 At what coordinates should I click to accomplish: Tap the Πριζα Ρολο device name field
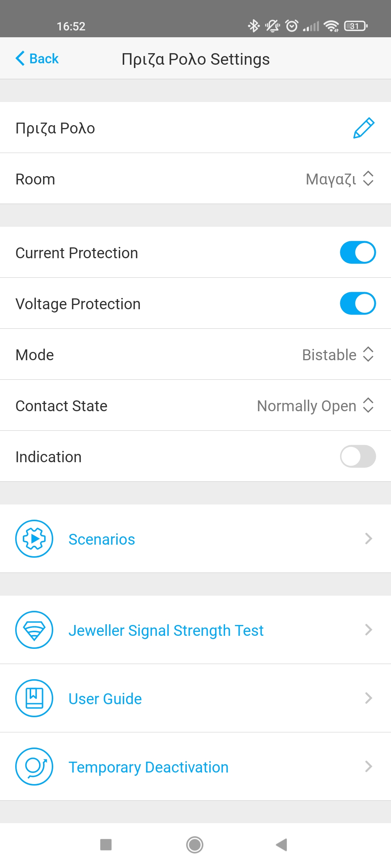pyautogui.click(x=55, y=128)
